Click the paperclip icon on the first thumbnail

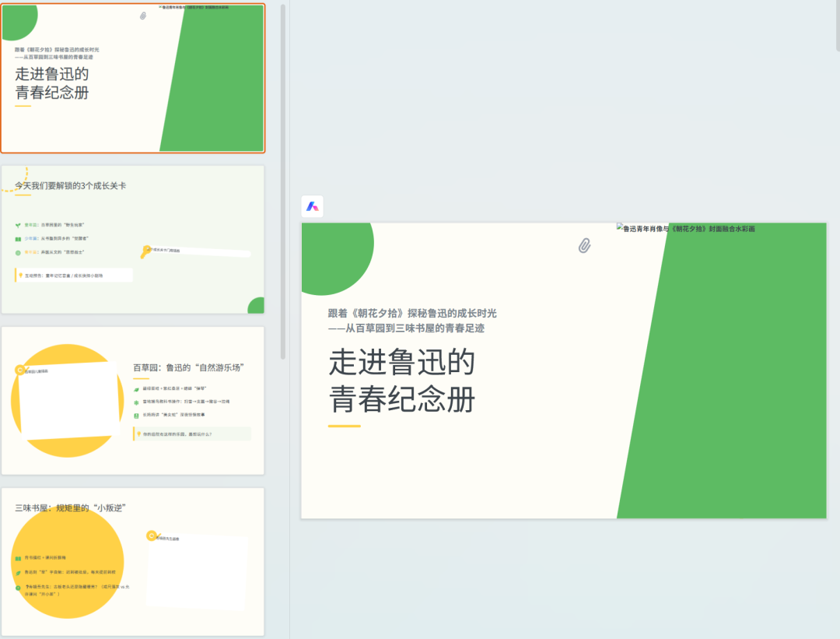click(142, 16)
